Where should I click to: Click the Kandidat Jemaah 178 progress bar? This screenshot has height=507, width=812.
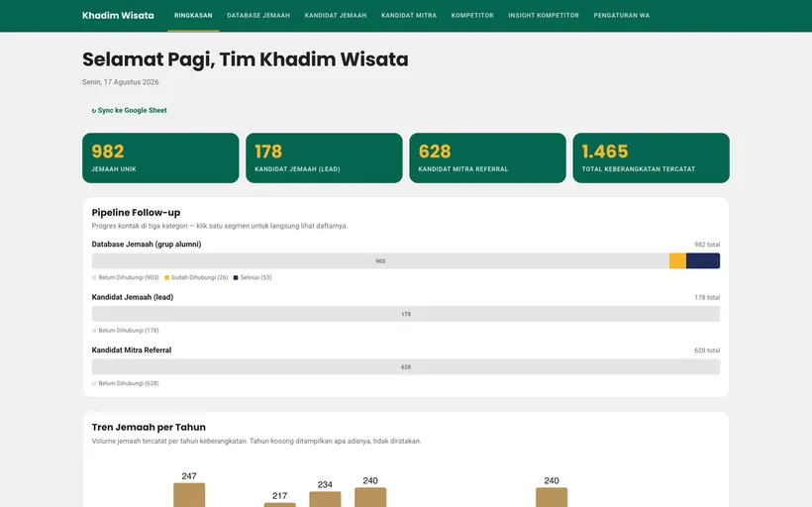tap(406, 314)
